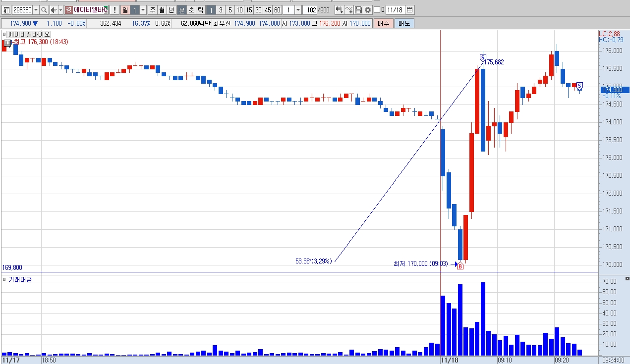Save chart settings with the floppy disk icon
Viewport: 630px width, 364px height.
[x=358, y=10]
